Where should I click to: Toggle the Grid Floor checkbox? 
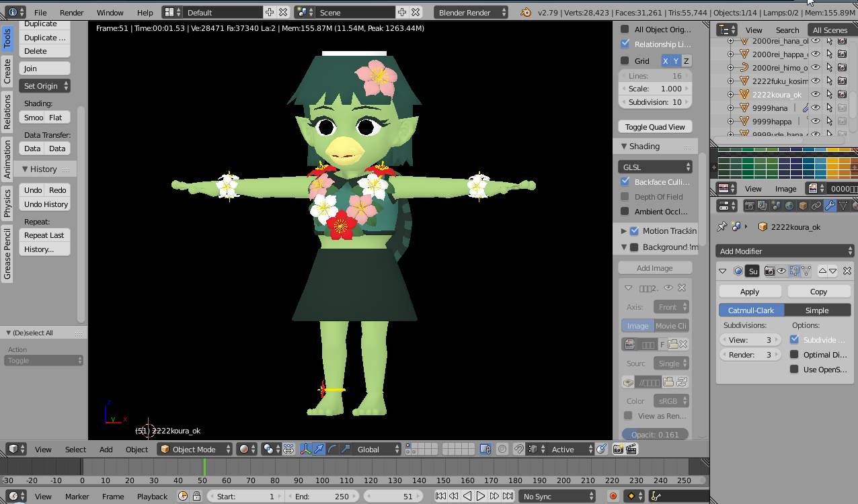[x=625, y=60]
